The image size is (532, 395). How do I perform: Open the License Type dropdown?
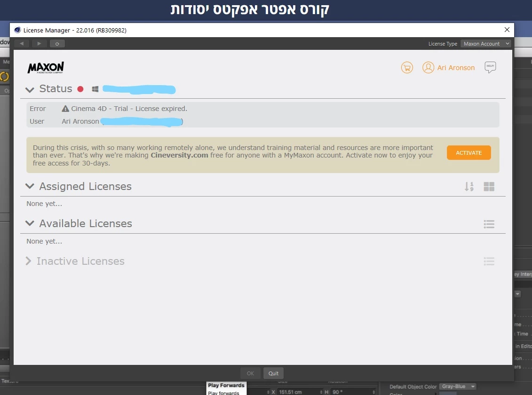[x=485, y=44]
